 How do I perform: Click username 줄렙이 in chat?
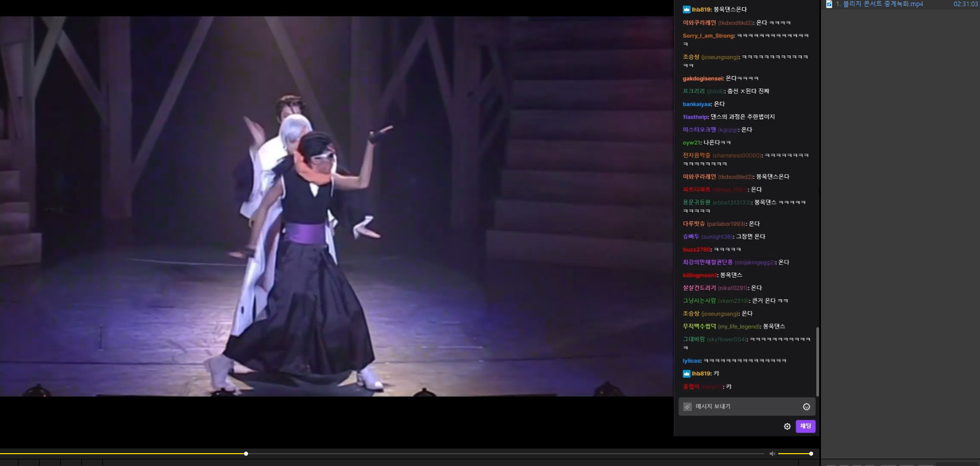pos(691,387)
